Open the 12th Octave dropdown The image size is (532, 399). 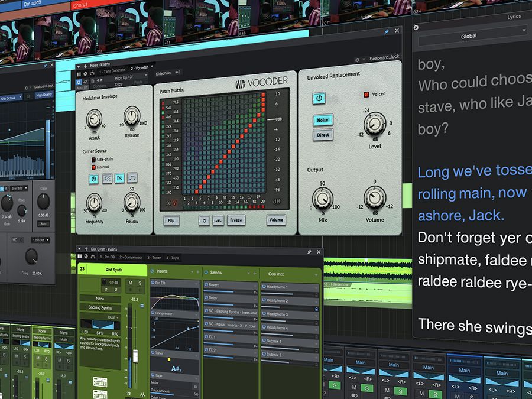(11, 98)
